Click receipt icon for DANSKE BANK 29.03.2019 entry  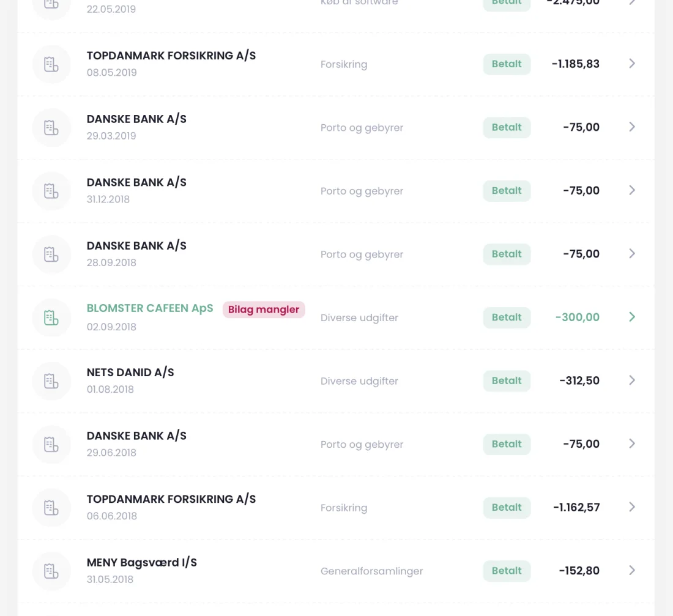point(51,127)
